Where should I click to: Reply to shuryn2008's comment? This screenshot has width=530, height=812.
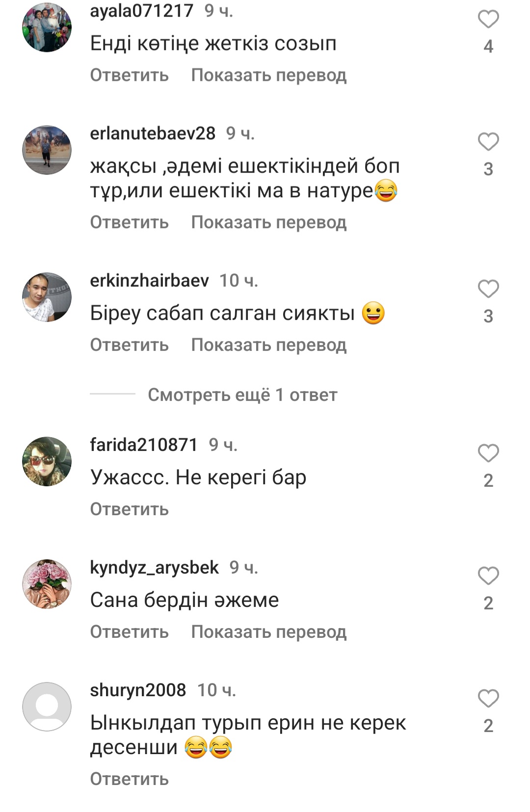coord(130,779)
